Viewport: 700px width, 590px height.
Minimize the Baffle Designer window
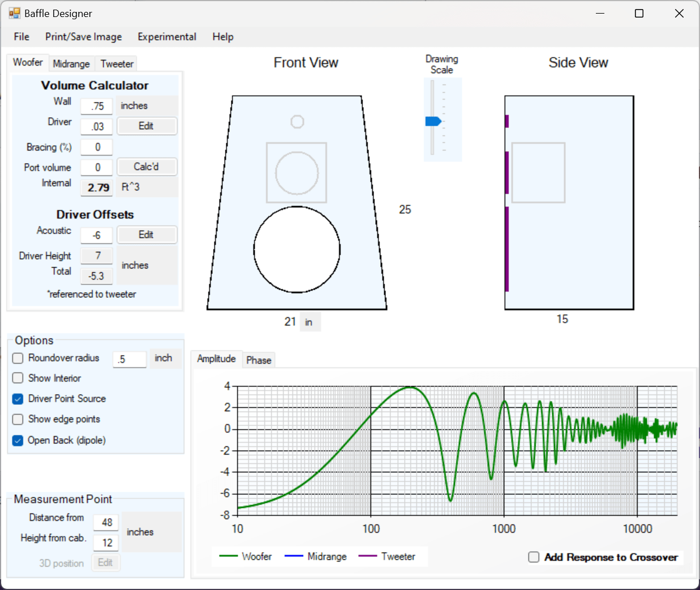coord(600,14)
